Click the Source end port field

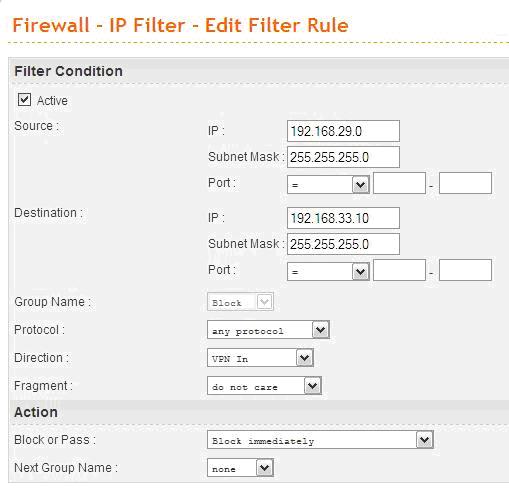tap(465, 183)
